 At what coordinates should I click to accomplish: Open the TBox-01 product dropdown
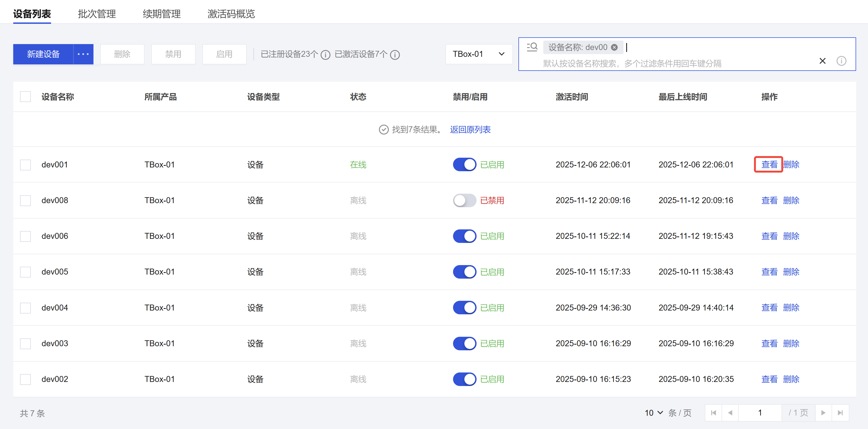click(x=478, y=54)
